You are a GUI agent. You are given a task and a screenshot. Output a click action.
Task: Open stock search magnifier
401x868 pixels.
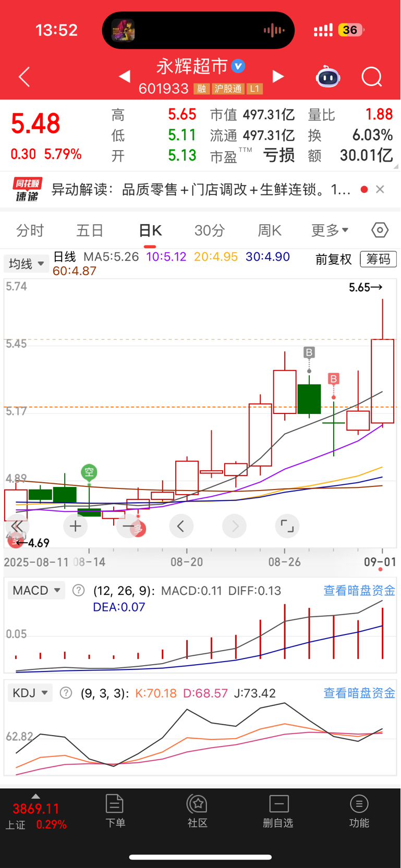pyautogui.click(x=372, y=77)
